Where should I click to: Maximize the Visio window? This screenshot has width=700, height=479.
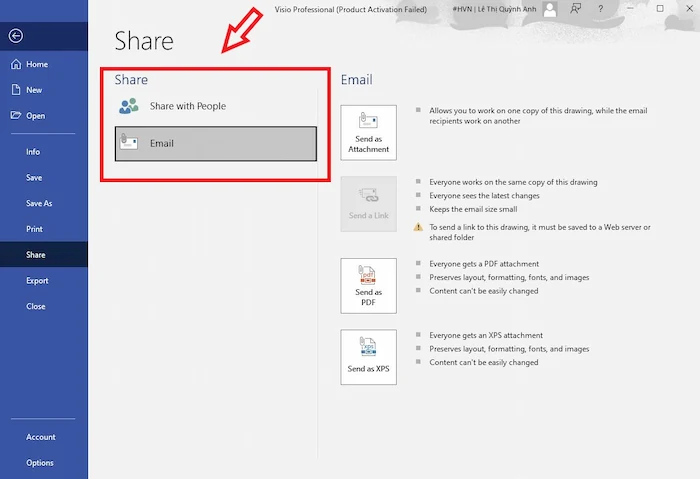pyautogui.click(x=660, y=8)
